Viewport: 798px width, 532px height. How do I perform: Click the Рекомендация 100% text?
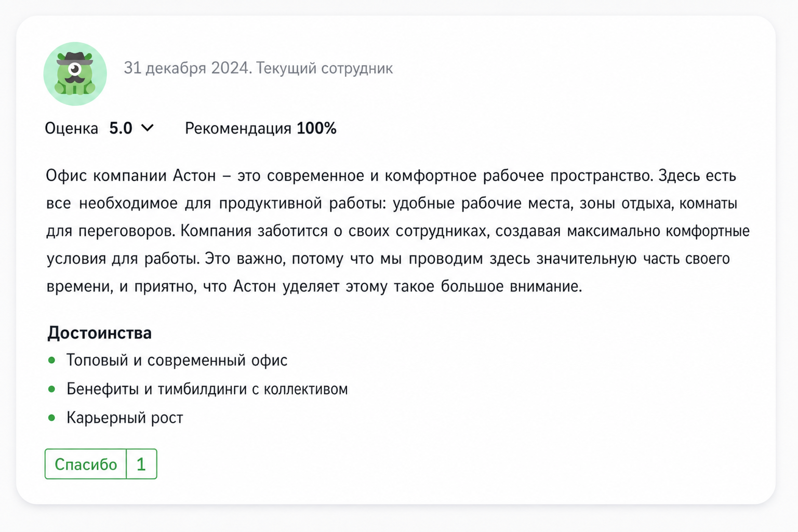click(x=261, y=128)
